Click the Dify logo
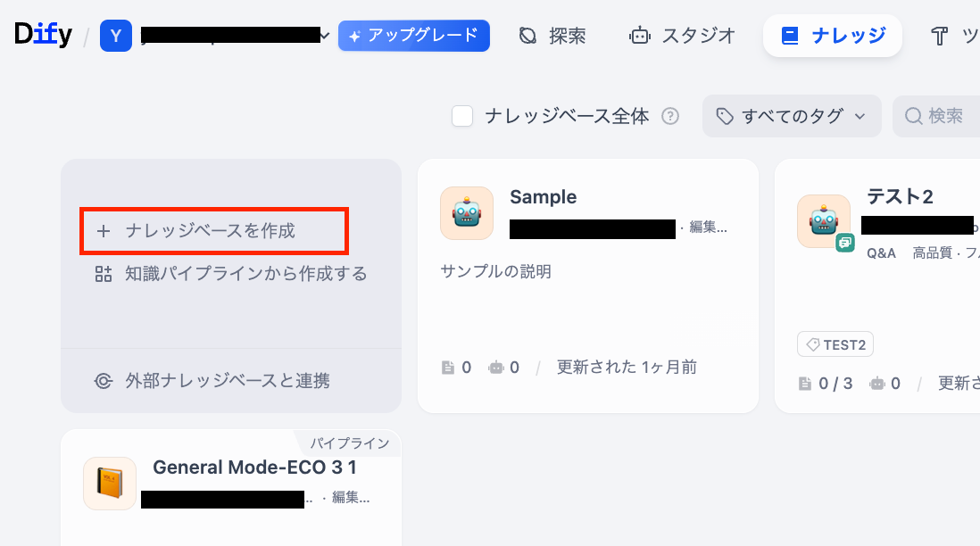Screen dimensions: 980x546 (43, 36)
